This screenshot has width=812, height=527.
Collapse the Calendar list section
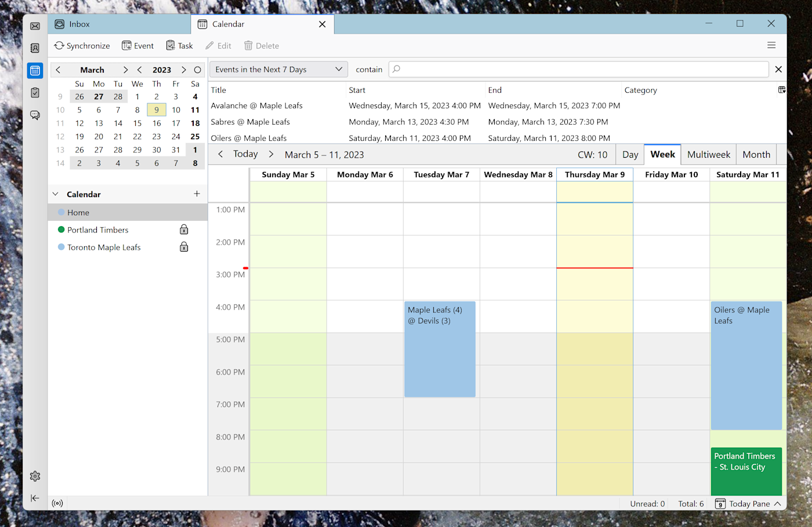56,194
